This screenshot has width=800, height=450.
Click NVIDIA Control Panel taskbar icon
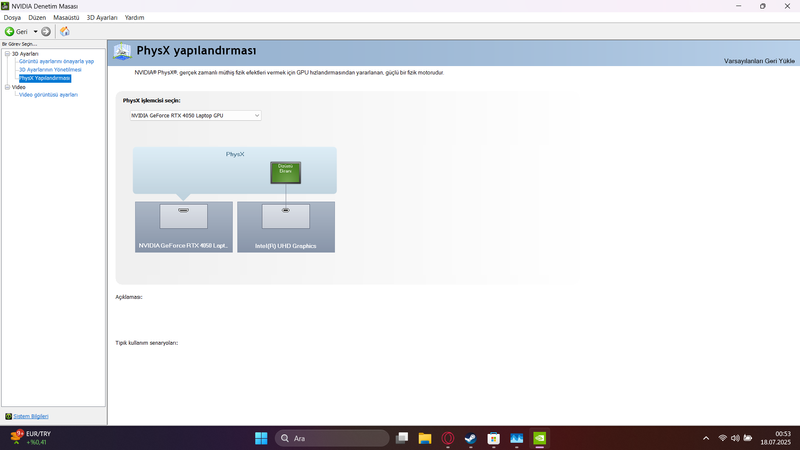[539, 438]
